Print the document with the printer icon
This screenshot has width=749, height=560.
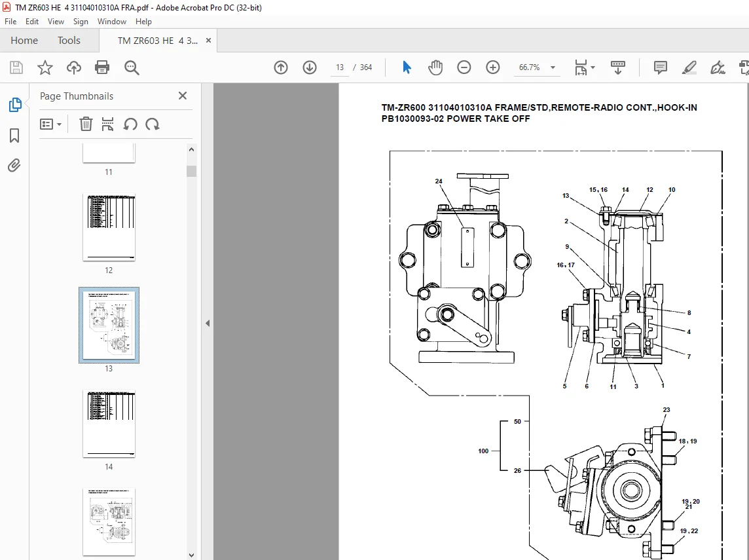(x=102, y=67)
